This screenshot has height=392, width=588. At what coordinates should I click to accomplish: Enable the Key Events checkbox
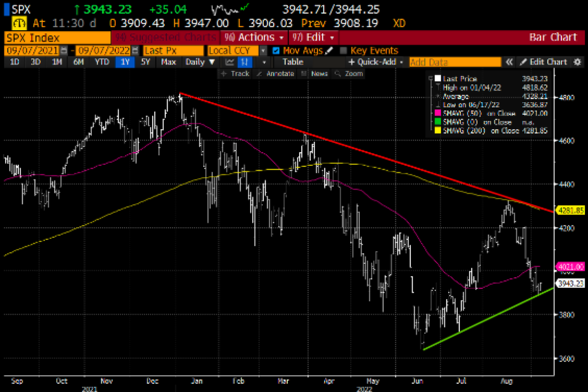pos(343,50)
